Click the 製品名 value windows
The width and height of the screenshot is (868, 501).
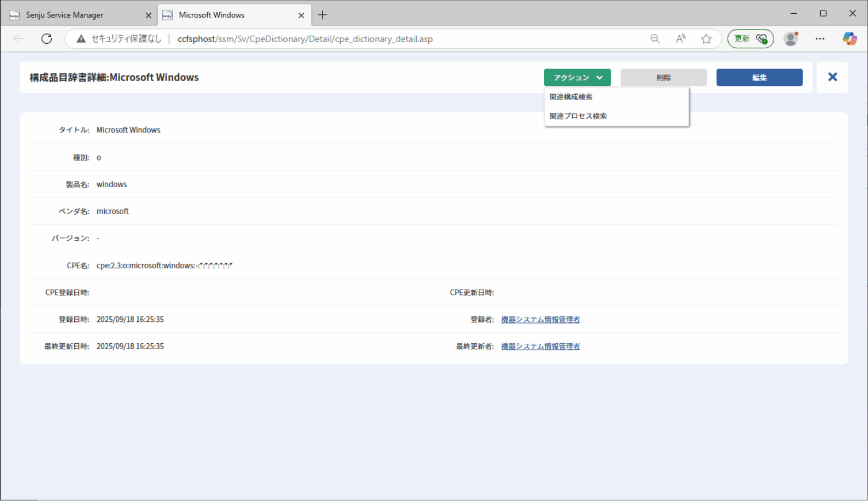(x=112, y=185)
